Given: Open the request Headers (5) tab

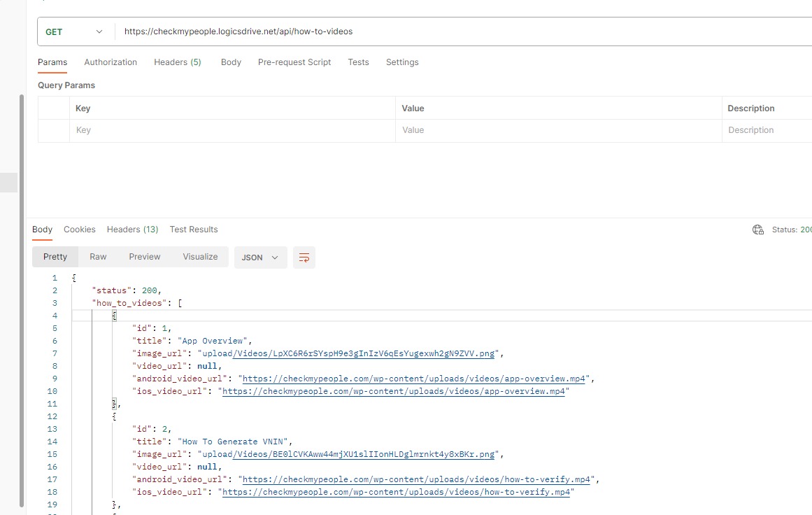Looking at the screenshot, I should point(178,62).
